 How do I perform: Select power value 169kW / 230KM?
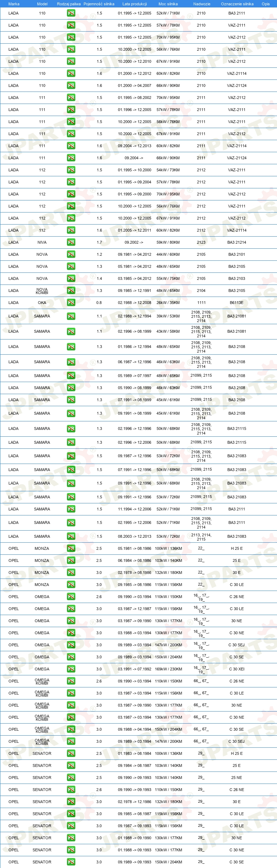(168, 669)
